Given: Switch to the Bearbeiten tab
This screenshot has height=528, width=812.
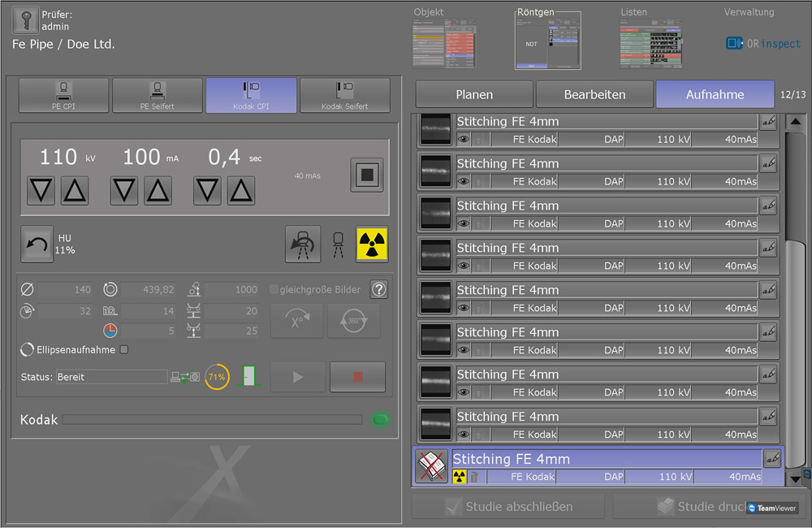Looking at the screenshot, I should [x=594, y=94].
